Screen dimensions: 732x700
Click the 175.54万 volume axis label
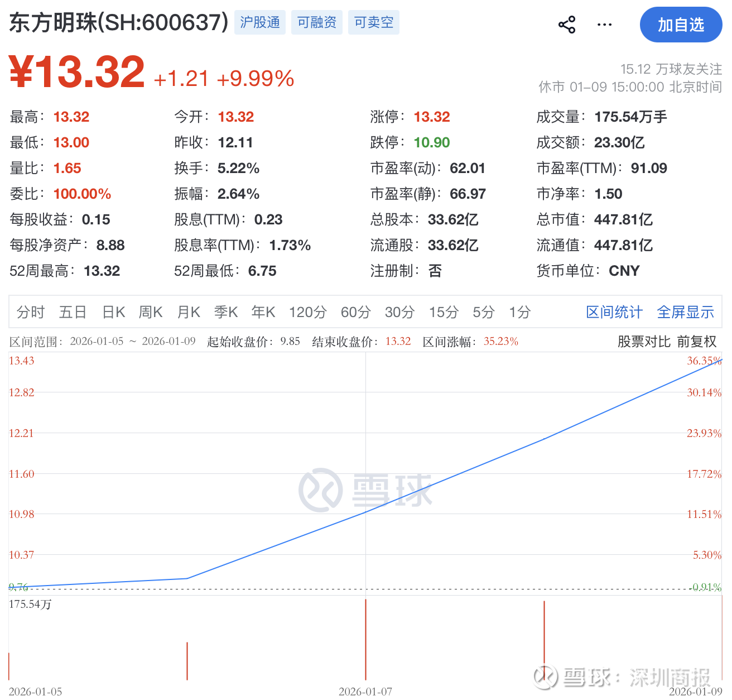30,604
